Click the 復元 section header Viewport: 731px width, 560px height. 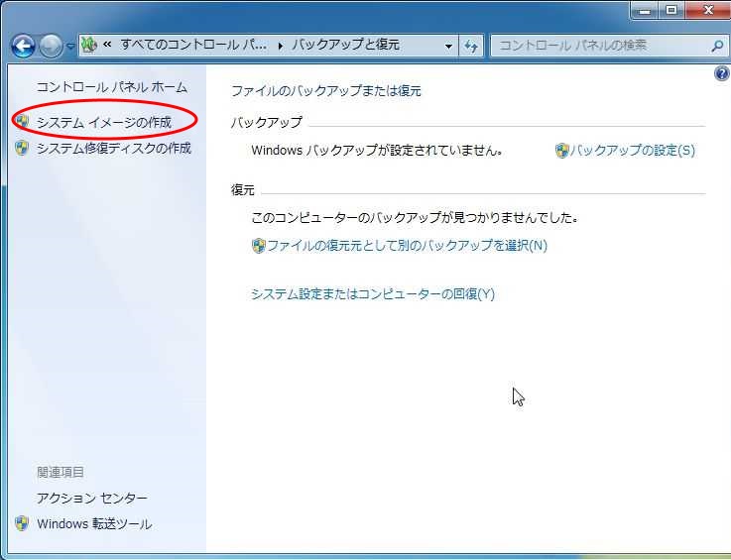[x=242, y=189]
